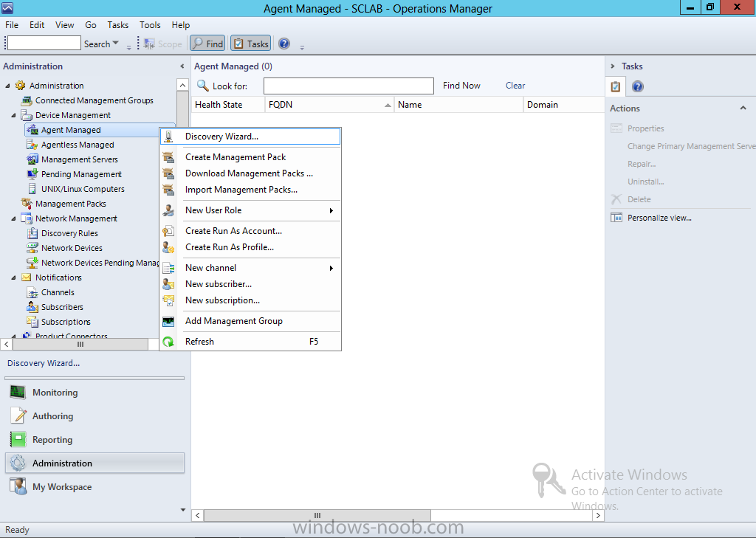This screenshot has height=538, width=756.
Task: Click the Agent Managed tree icon
Action: (x=32, y=130)
